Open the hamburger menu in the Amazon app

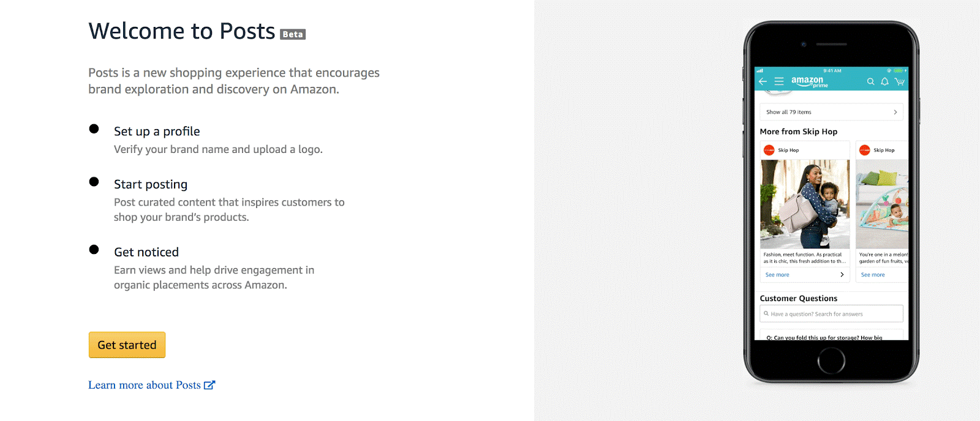[x=779, y=81]
